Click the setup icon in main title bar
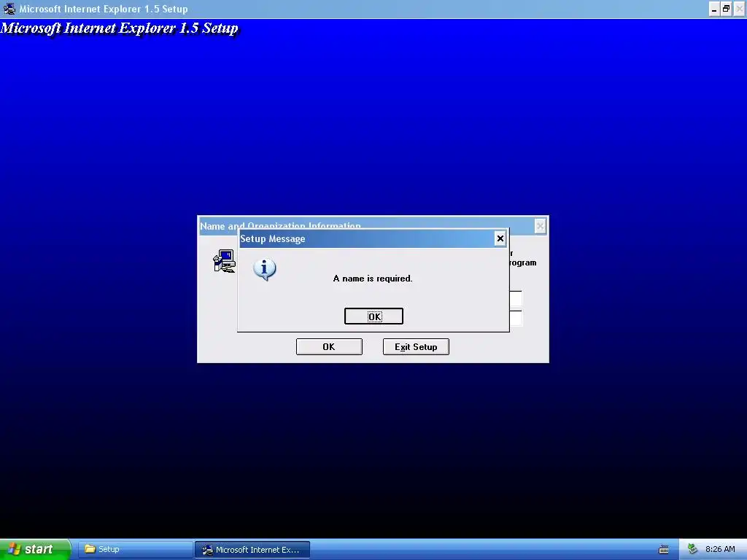The image size is (747, 560). 9,9
